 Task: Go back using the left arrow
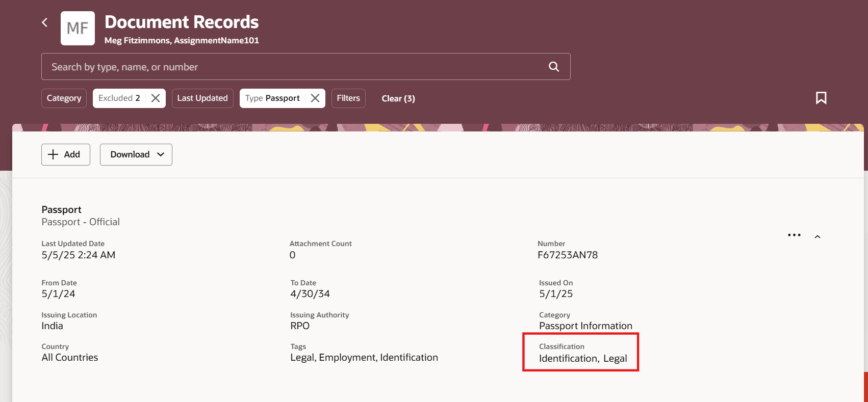[x=45, y=22]
